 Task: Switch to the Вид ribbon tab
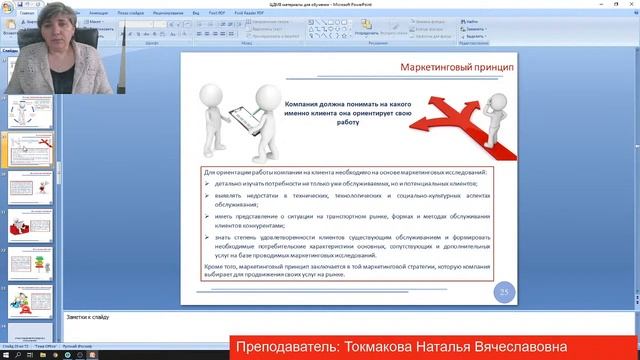[x=196, y=13]
